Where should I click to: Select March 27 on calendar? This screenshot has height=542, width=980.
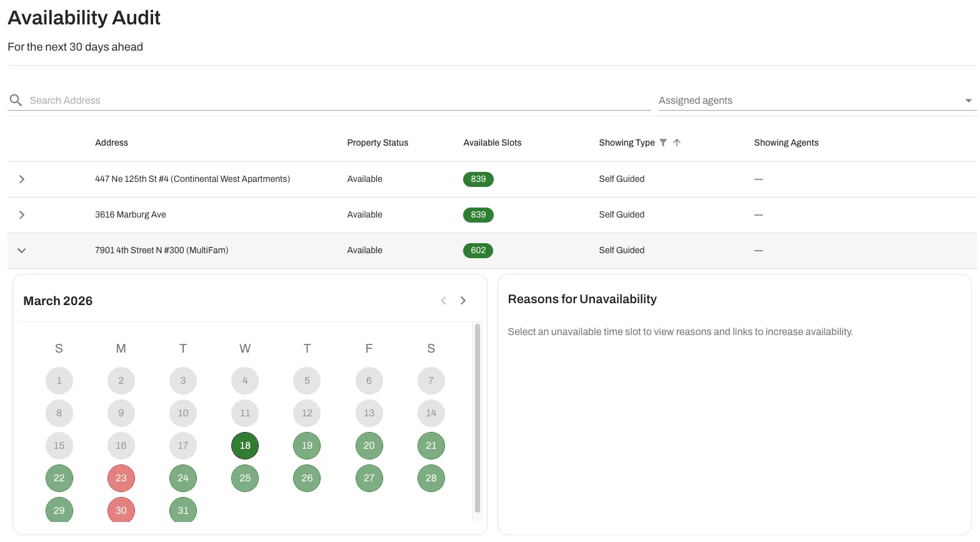click(x=369, y=478)
